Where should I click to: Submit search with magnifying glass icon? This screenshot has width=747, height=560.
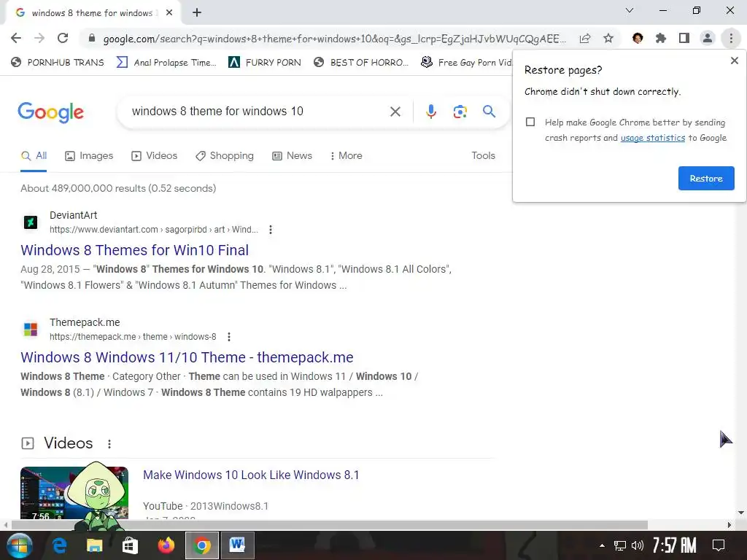[489, 112]
